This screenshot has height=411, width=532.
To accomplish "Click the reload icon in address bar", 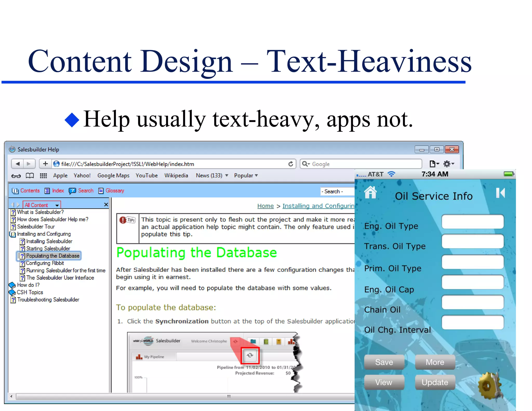I will click(x=291, y=164).
